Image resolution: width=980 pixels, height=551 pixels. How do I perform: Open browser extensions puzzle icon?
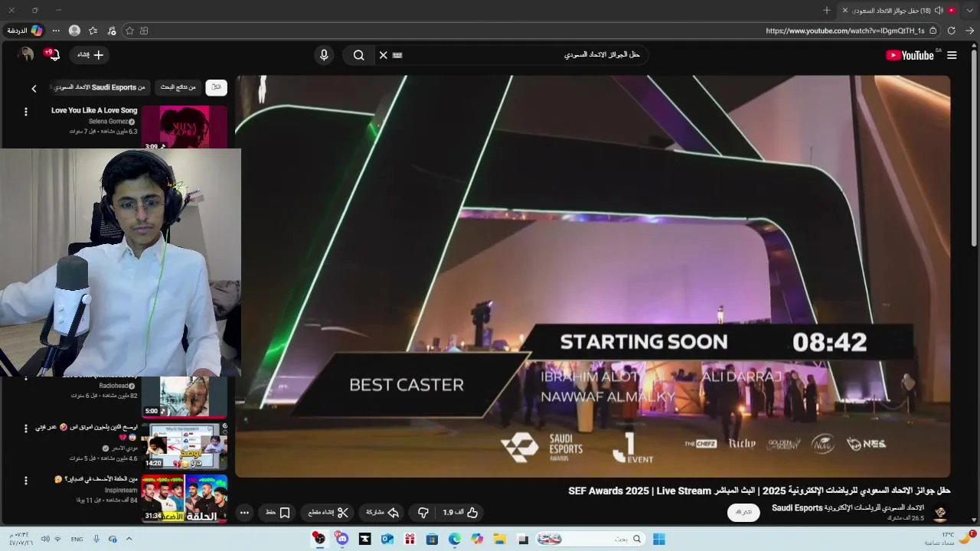(x=144, y=31)
